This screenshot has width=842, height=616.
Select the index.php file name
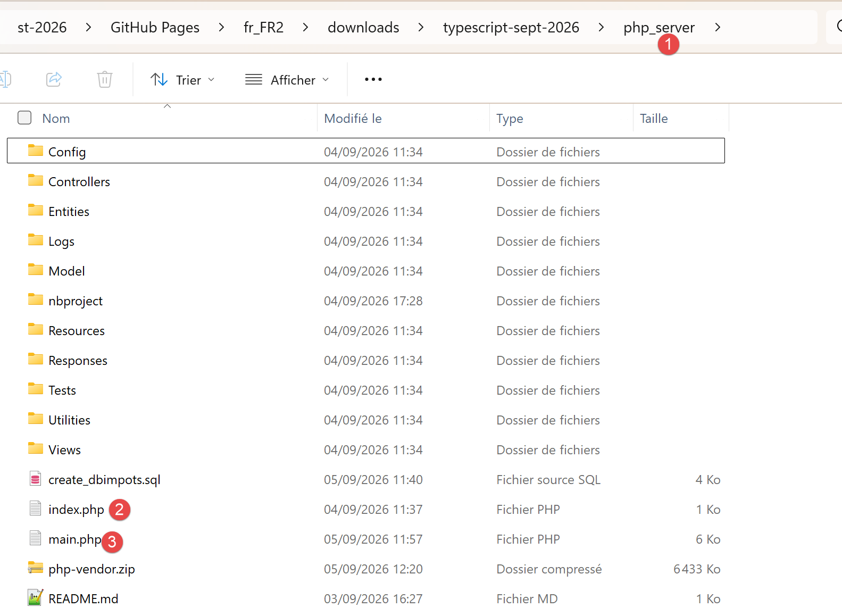(x=76, y=509)
